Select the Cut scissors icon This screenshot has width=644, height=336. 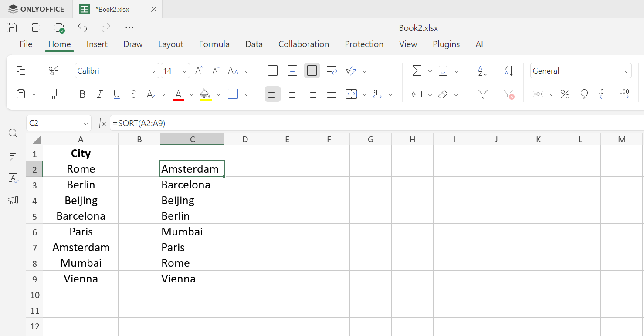point(54,71)
